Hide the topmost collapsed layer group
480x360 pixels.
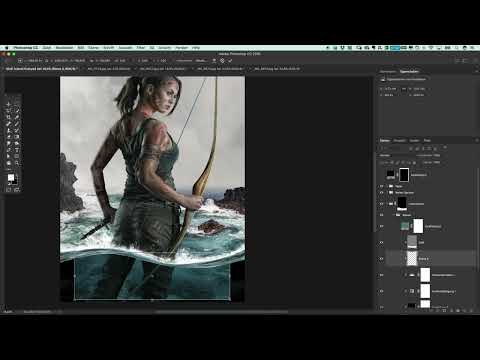(382, 186)
